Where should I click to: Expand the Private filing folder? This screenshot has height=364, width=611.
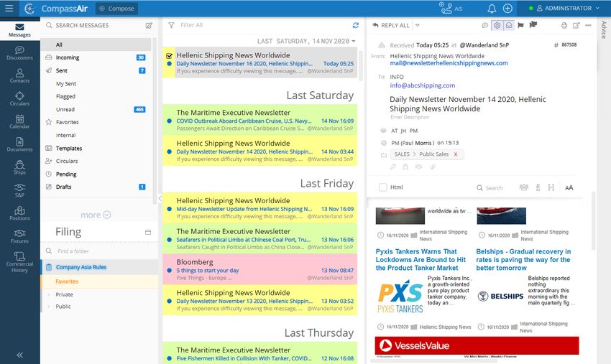point(49,294)
